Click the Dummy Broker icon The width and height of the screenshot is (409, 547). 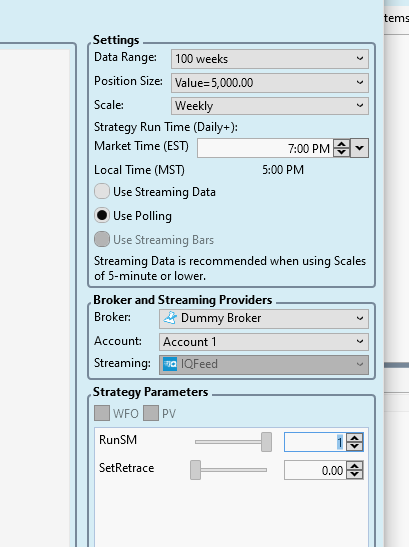coord(170,318)
